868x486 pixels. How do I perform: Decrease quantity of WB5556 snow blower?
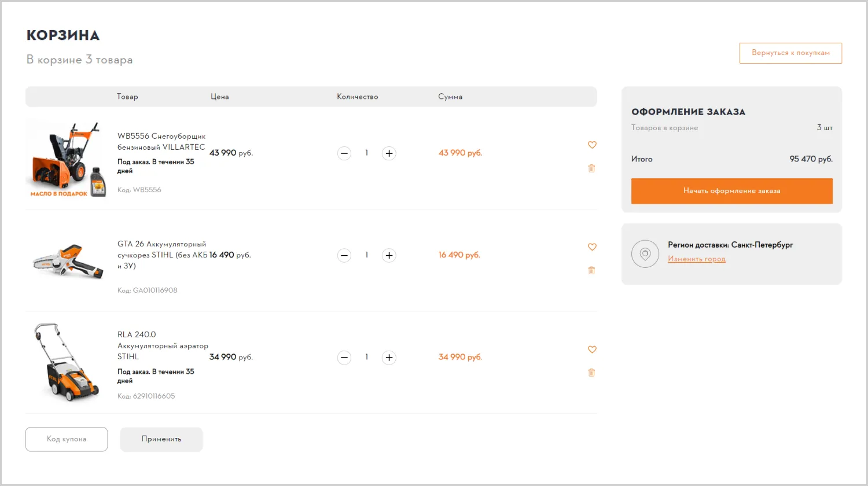coord(344,153)
